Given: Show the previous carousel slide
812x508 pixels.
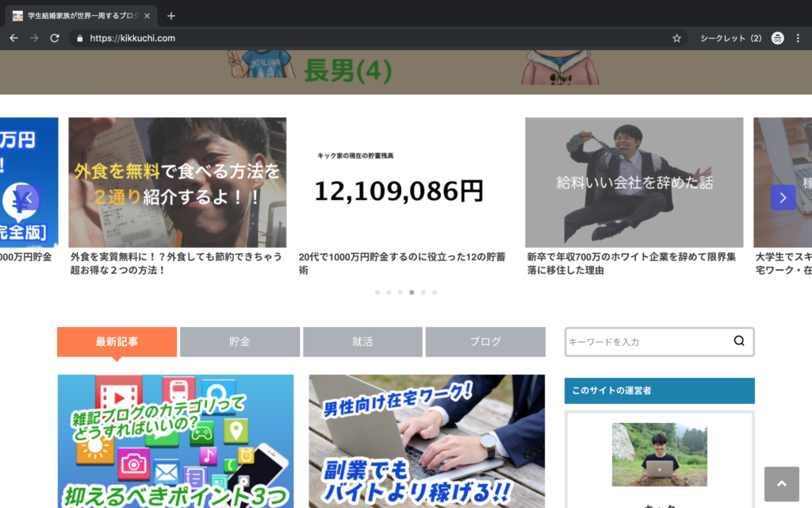Looking at the screenshot, I should [x=29, y=198].
